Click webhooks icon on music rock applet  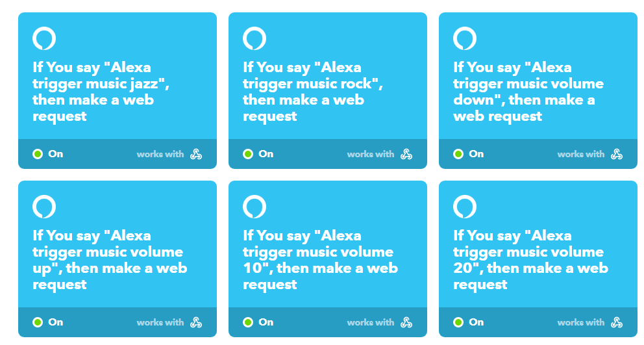point(406,154)
